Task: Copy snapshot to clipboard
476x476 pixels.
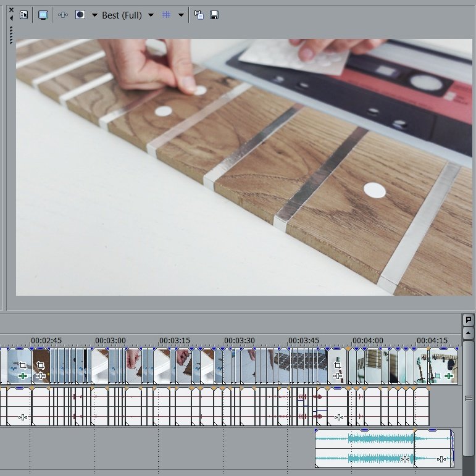Action: pyautogui.click(x=199, y=15)
